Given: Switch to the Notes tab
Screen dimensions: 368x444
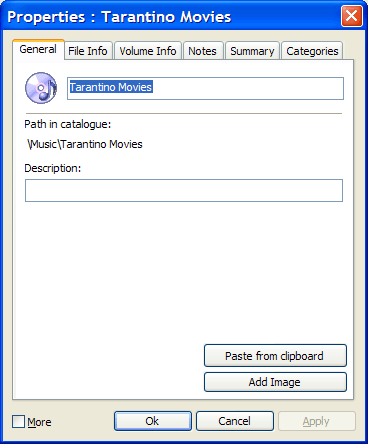Looking at the screenshot, I should tap(203, 51).
